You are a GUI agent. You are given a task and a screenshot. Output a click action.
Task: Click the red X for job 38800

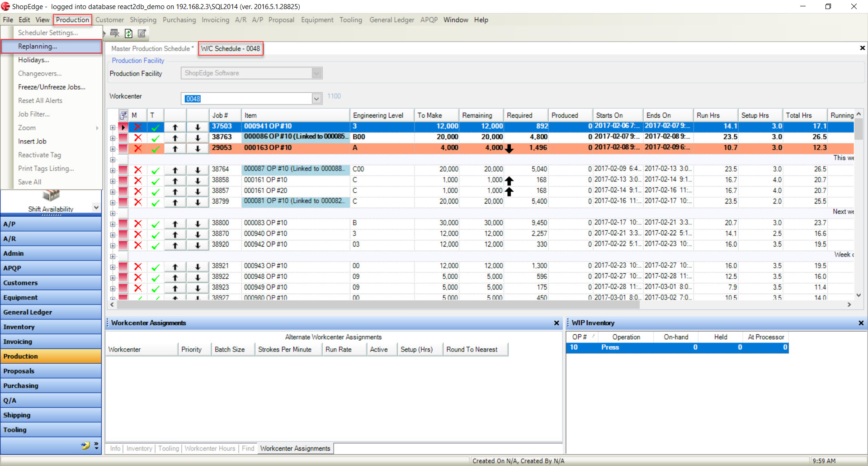click(138, 223)
